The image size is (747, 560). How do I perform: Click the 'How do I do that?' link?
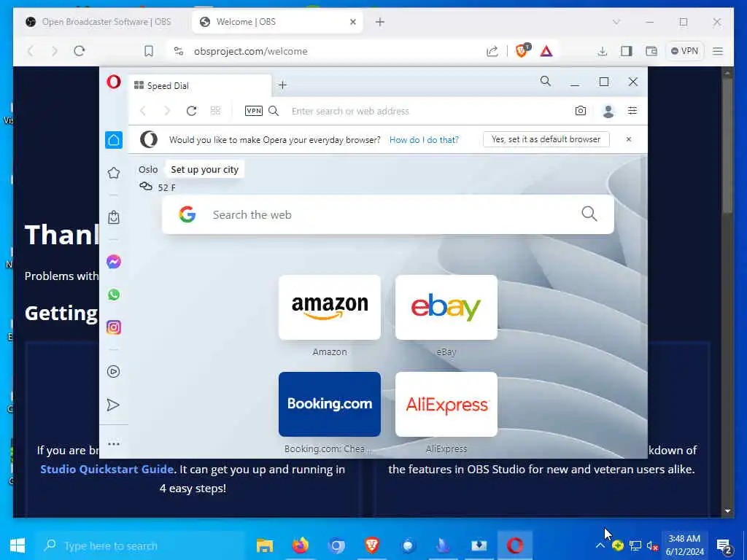coord(424,140)
